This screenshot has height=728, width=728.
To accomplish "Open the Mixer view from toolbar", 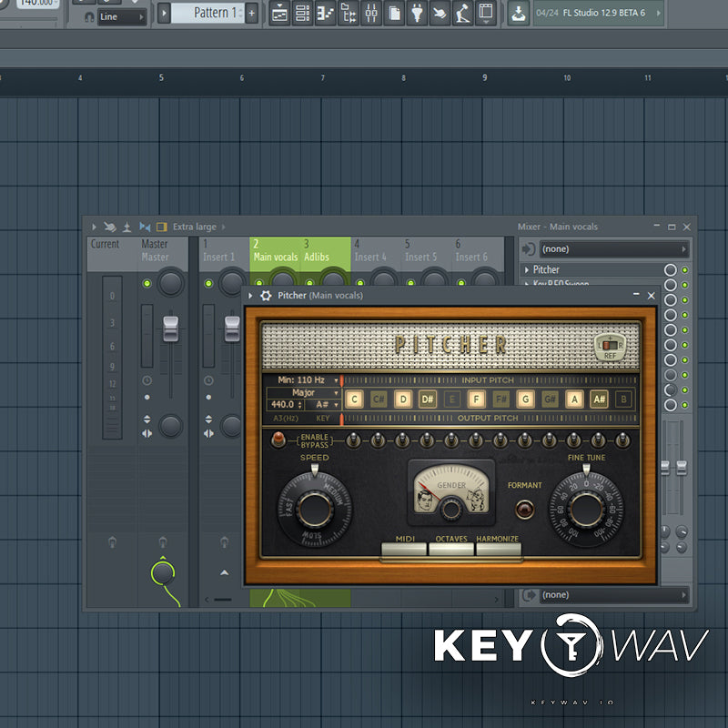I will coord(371,13).
